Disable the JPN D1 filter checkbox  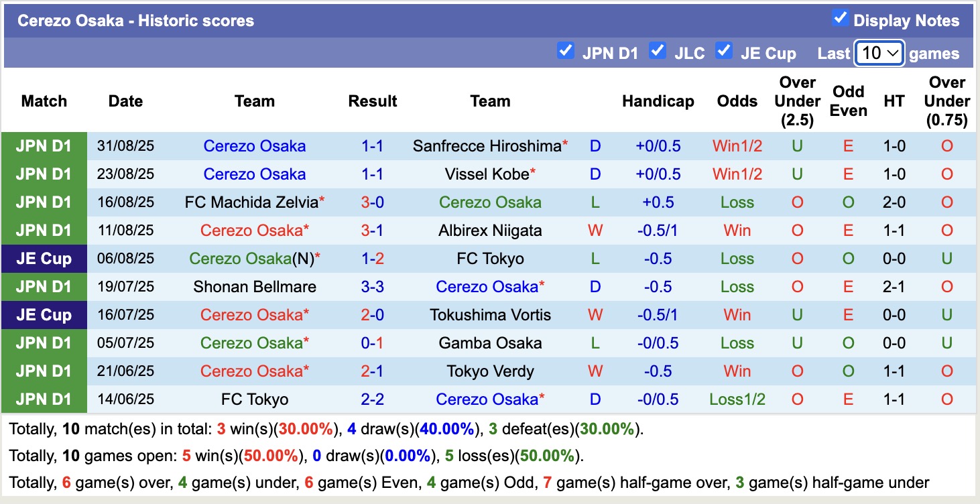(x=565, y=50)
